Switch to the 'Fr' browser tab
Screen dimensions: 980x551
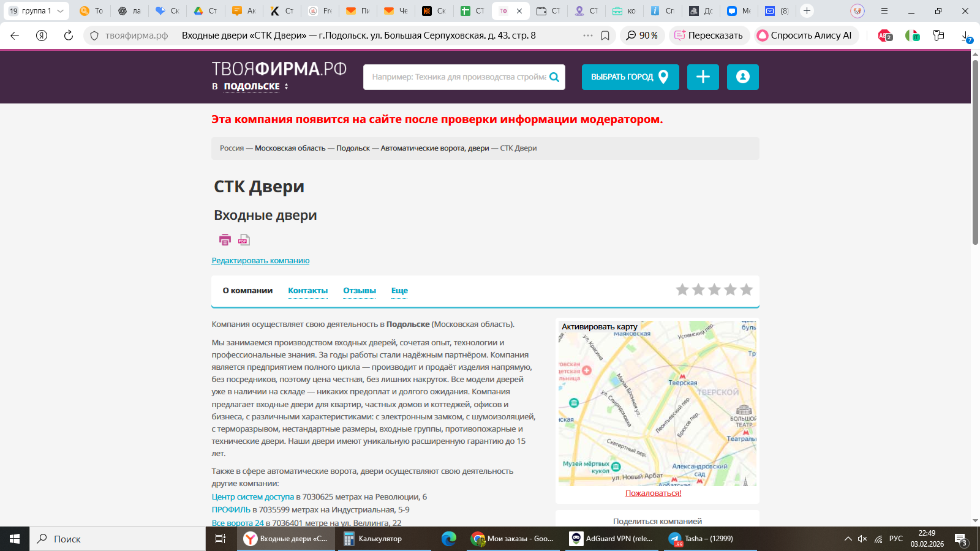pyautogui.click(x=320, y=11)
